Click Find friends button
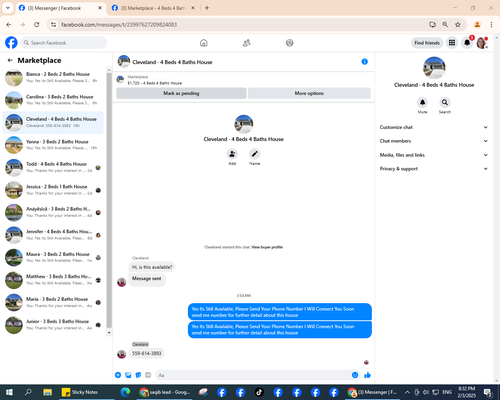 tap(427, 43)
